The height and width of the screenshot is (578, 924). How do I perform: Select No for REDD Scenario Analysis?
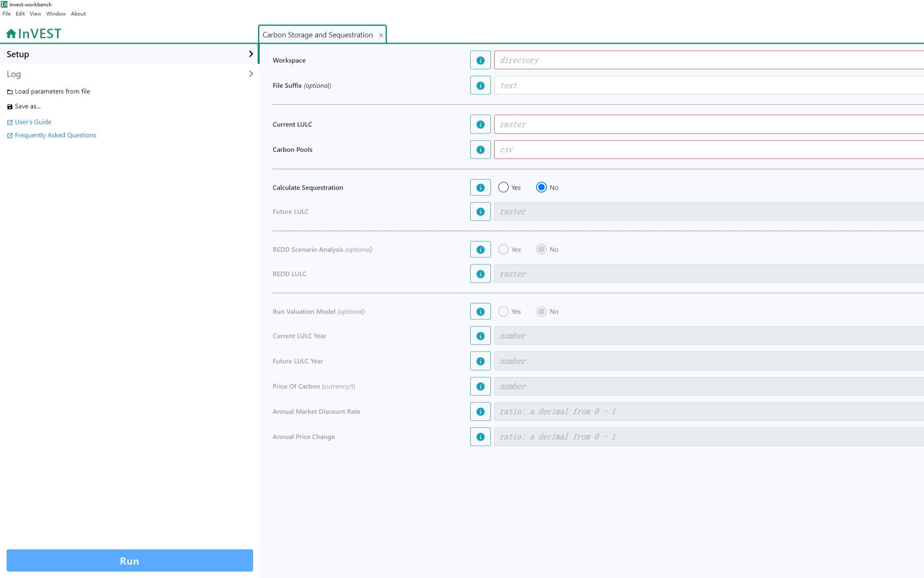pyautogui.click(x=541, y=250)
